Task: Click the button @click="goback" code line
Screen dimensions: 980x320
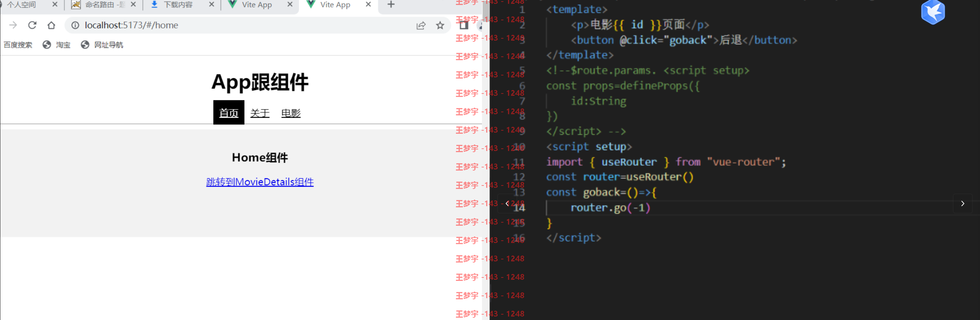Action: (684, 40)
